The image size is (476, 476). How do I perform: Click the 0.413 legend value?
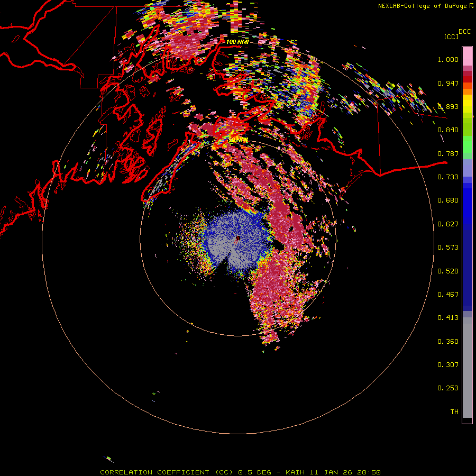pyautogui.click(x=448, y=318)
